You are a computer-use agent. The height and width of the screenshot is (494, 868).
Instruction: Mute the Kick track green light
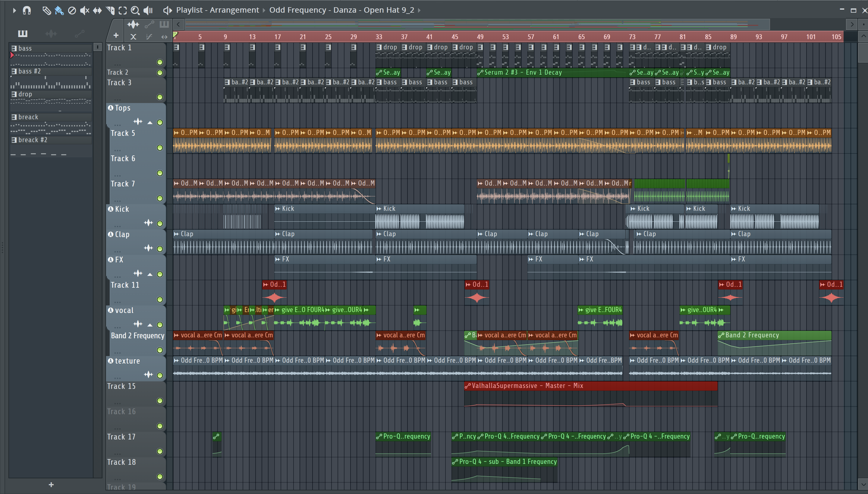coord(160,224)
